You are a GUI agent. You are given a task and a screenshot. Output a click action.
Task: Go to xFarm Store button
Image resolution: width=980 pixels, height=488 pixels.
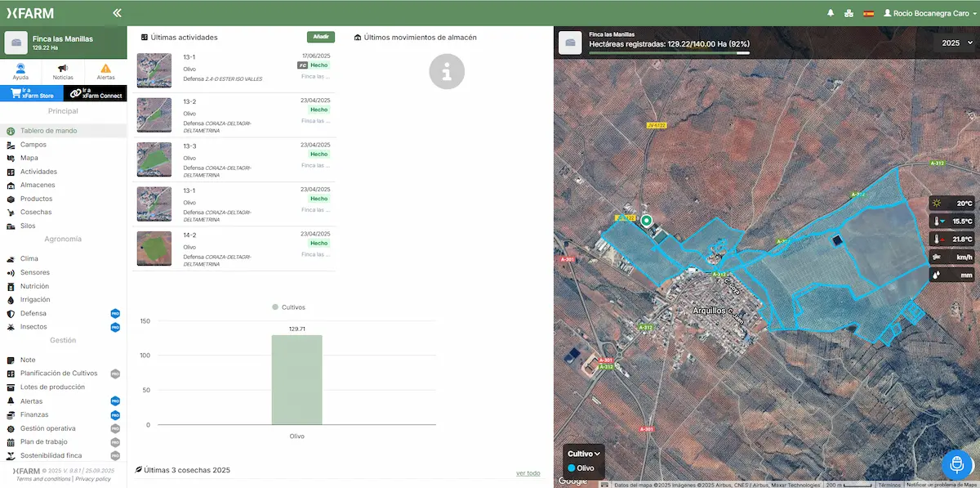[32, 94]
